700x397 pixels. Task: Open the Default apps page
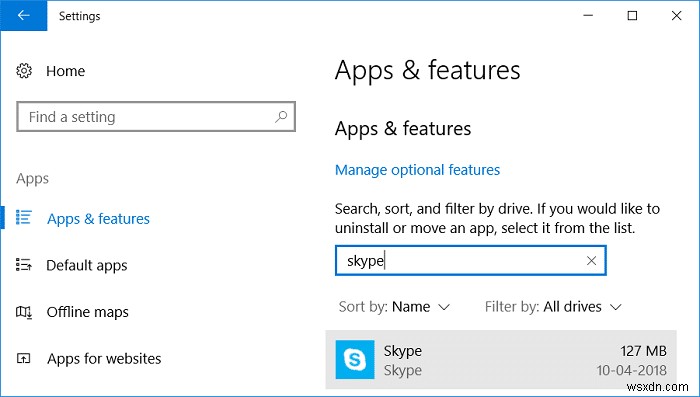click(87, 265)
